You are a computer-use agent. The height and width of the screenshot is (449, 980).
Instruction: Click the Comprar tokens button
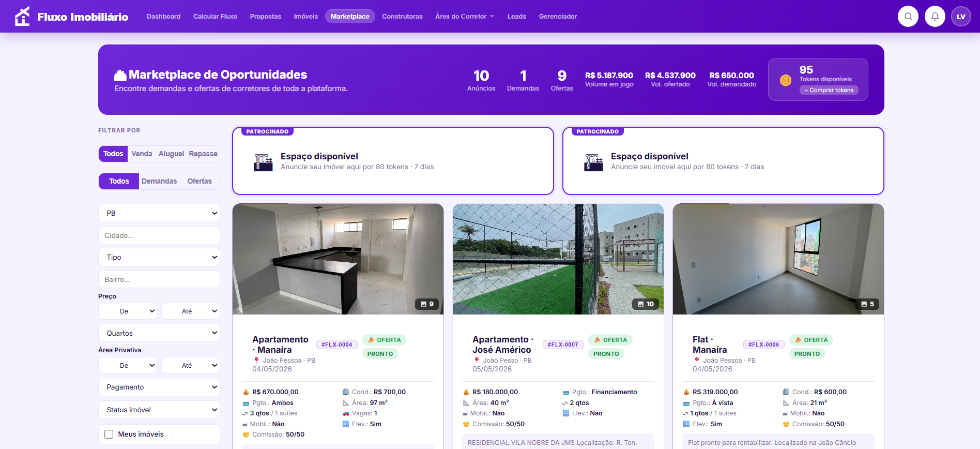tap(829, 90)
